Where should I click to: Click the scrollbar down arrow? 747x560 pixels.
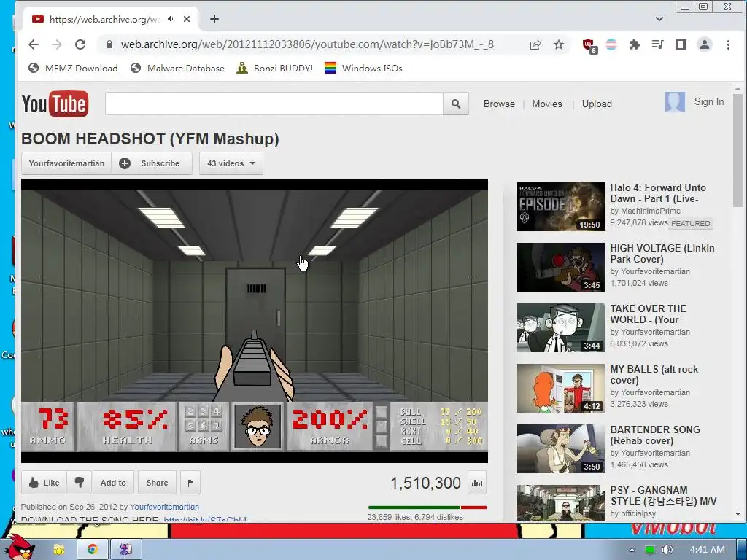click(x=738, y=514)
